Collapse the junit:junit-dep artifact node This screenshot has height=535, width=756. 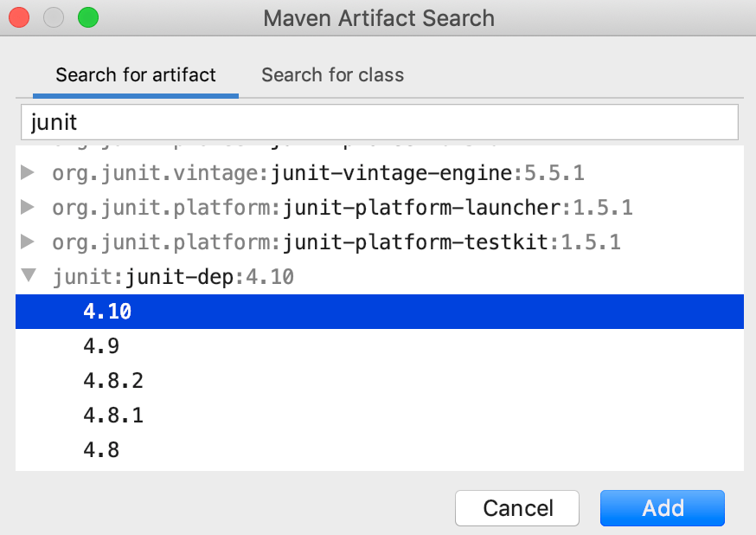click(x=29, y=275)
